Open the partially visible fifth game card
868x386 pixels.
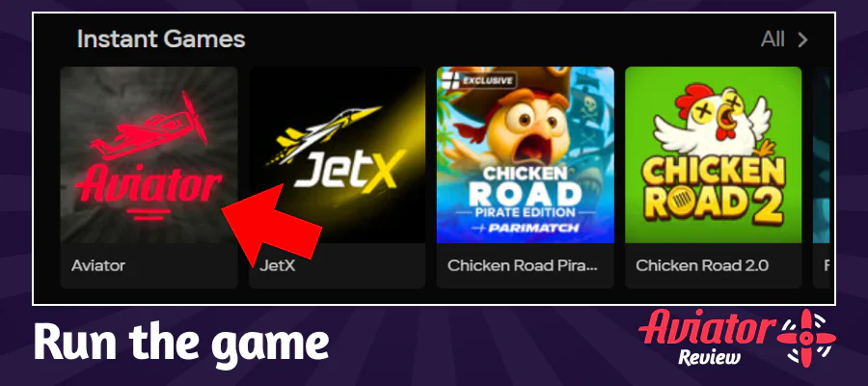coord(822,178)
